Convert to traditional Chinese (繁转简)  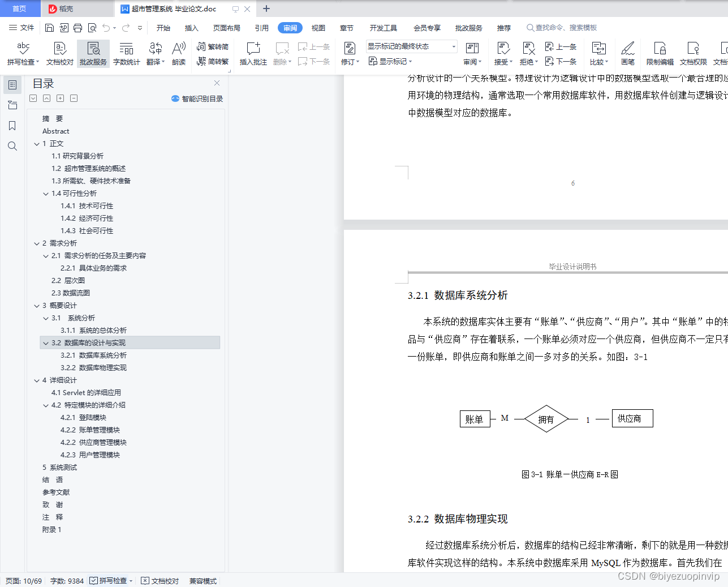tap(213, 47)
